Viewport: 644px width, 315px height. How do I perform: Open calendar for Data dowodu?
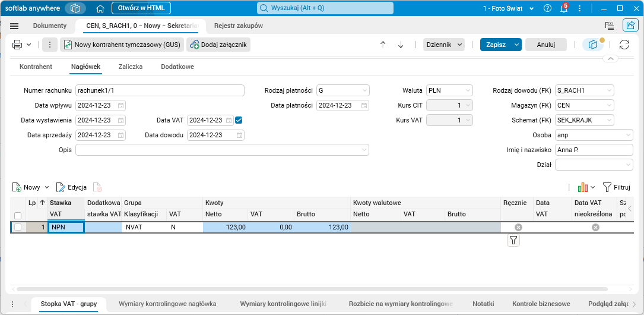pos(239,136)
